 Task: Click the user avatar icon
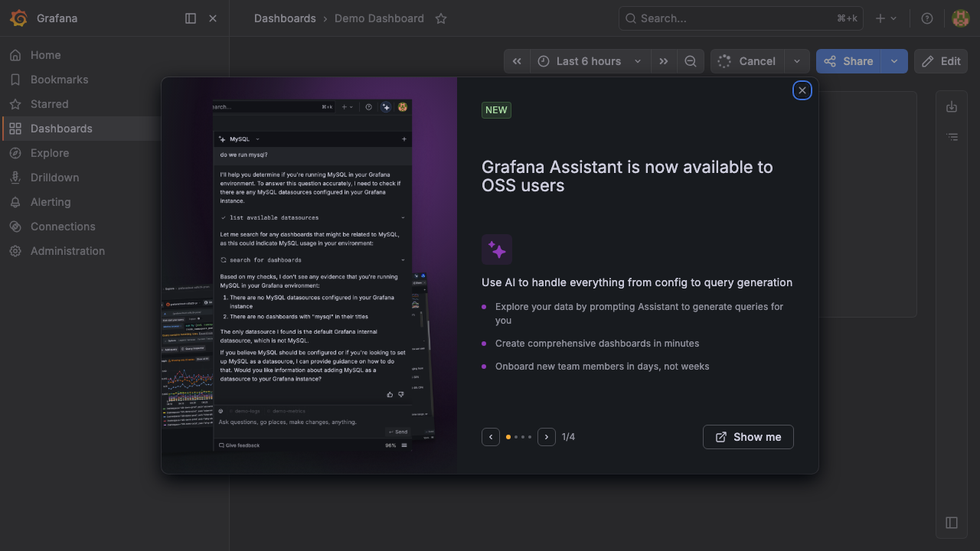(961, 18)
